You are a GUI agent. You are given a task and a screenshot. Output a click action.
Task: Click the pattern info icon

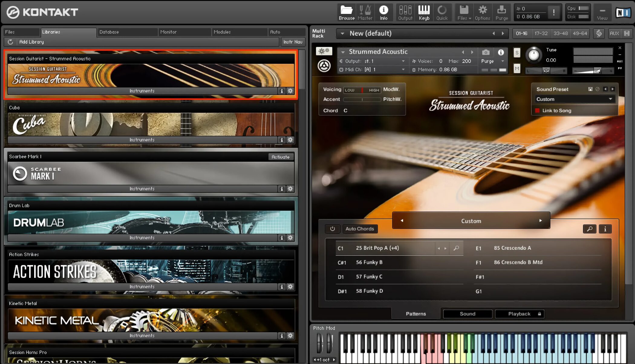605,229
